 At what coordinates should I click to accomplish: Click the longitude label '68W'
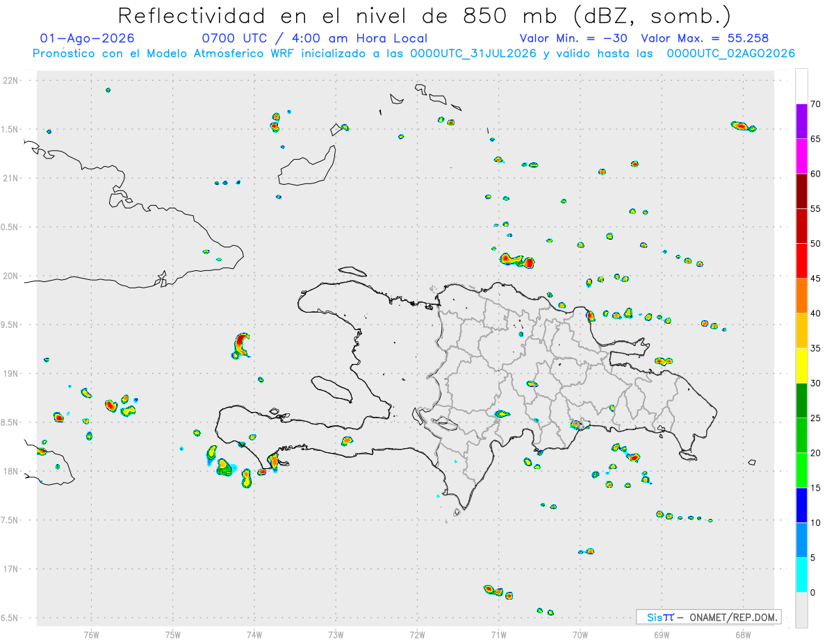(x=743, y=635)
